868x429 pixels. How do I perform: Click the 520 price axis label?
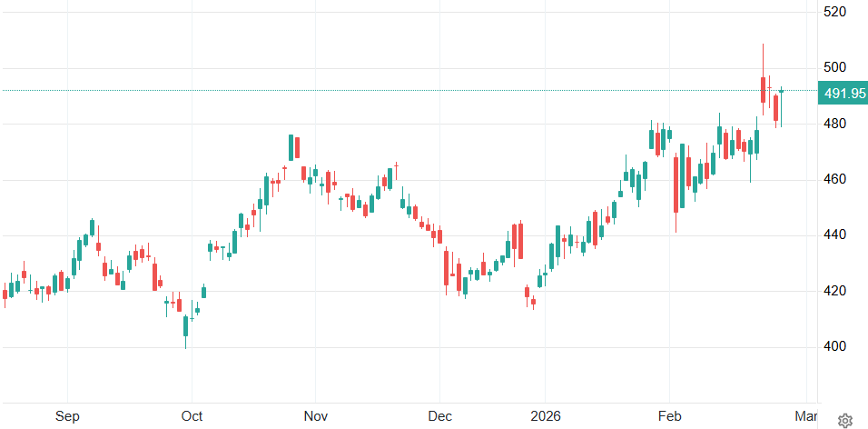pos(834,12)
